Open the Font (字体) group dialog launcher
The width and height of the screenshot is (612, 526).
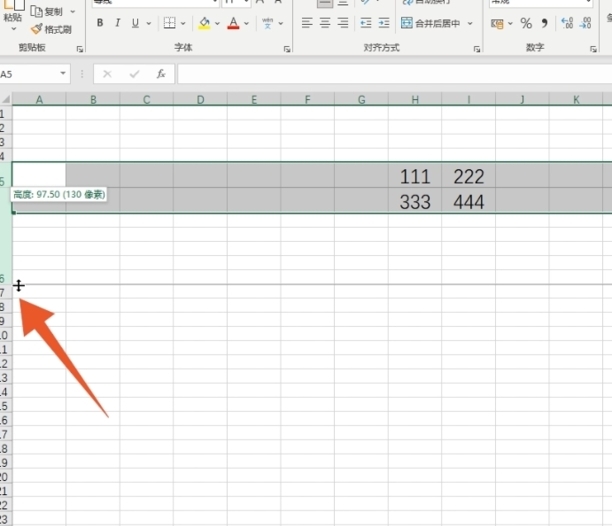point(287,49)
